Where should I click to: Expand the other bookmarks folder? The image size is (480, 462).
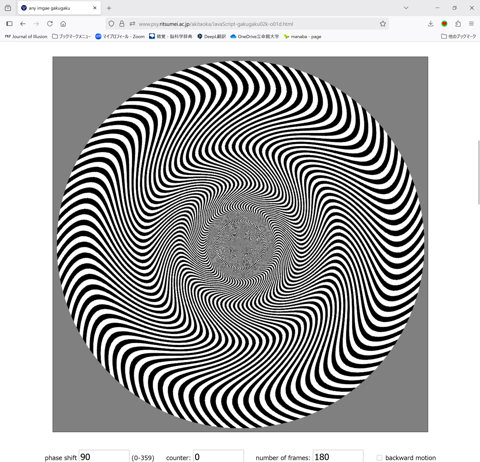(459, 36)
